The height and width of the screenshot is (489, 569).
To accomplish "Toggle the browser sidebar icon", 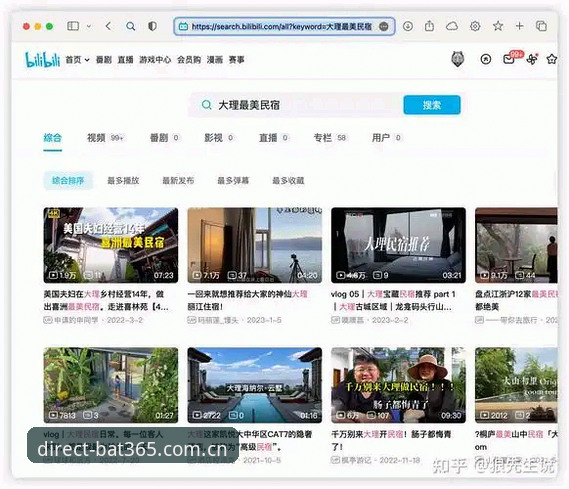I will point(73,26).
